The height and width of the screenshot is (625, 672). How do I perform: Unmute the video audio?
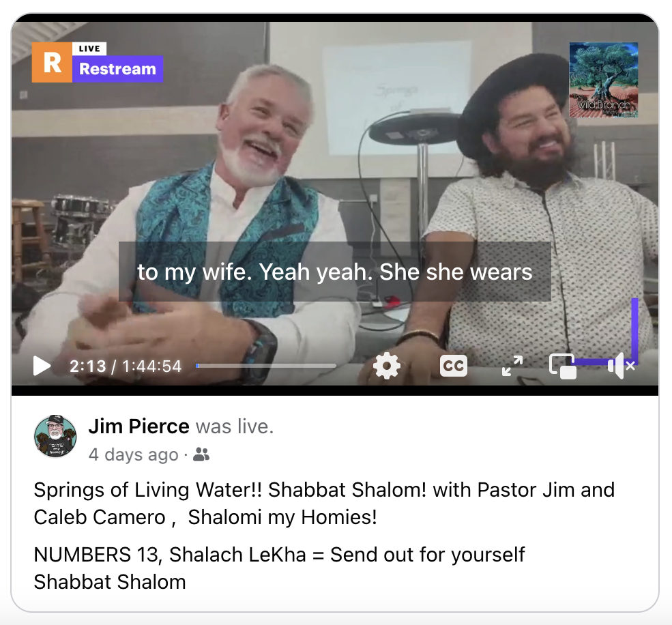[x=621, y=366]
